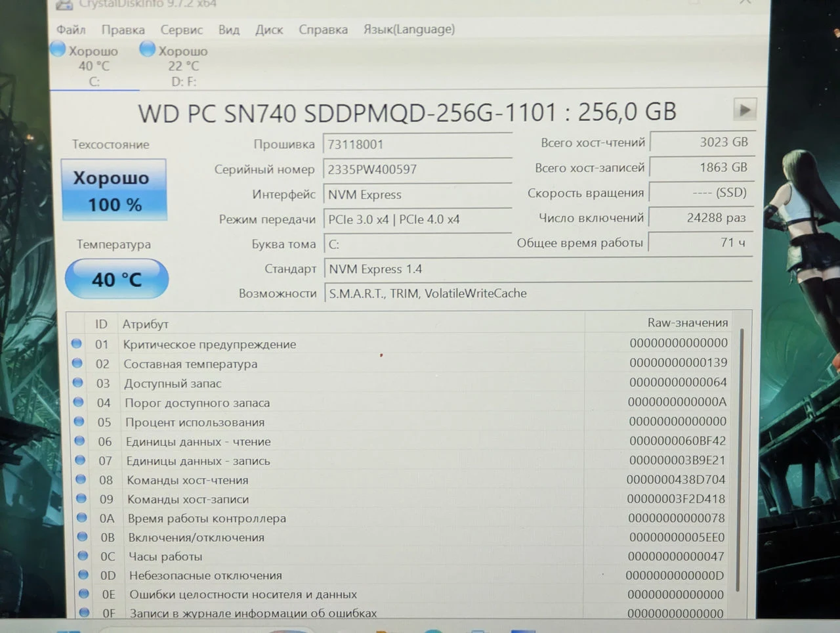This screenshot has height=633, width=840.
Task: Click the total host writes value 1863 GB
Action: click(x=702, y=167)
